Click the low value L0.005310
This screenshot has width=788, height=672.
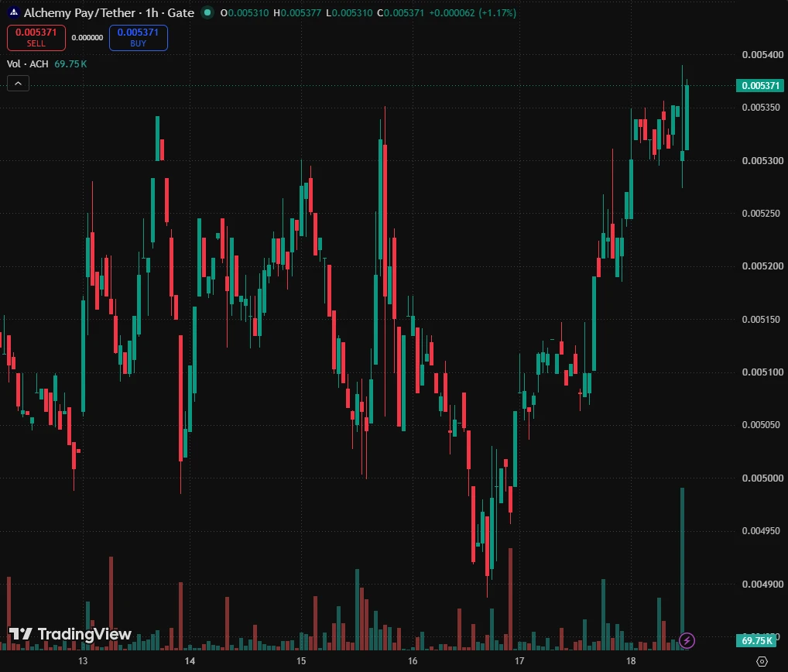tap(349, 12)
